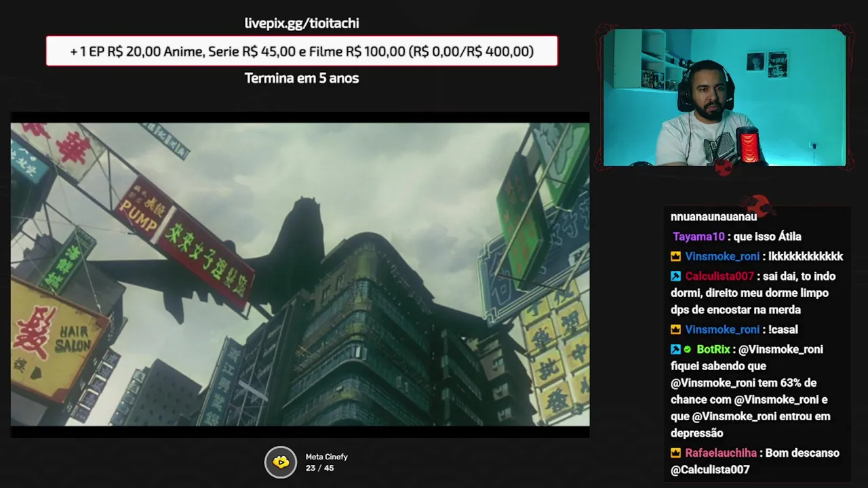Click the 'Termina em 5 anos' text
868x488 pixels.
[x=302, y=78]
